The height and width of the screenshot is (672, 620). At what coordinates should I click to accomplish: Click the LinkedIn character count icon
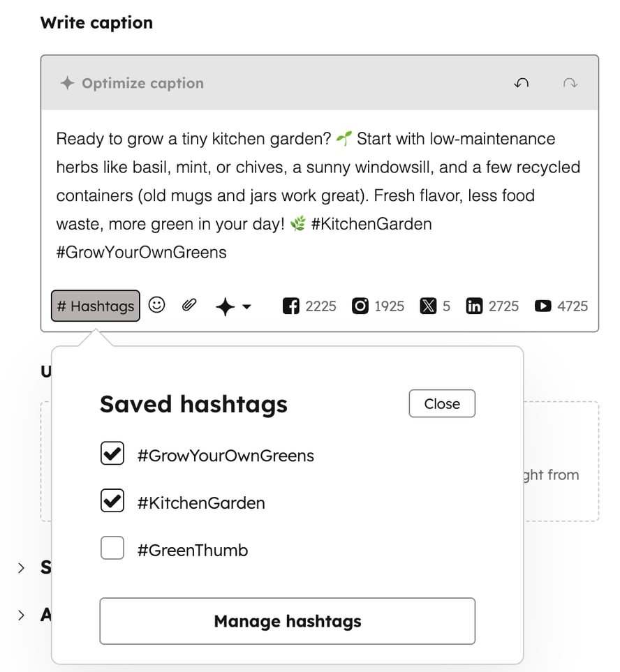pyautogui.click(x=474, y=306)
